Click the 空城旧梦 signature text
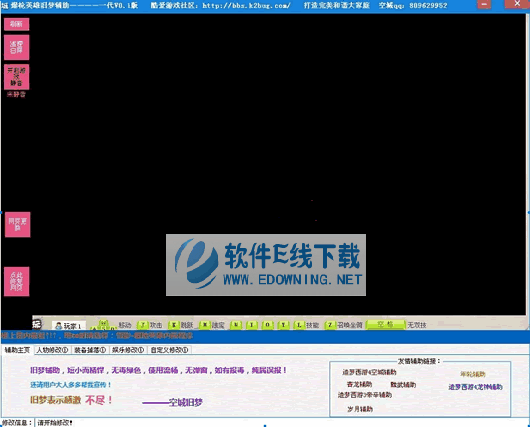 [186, 402]
